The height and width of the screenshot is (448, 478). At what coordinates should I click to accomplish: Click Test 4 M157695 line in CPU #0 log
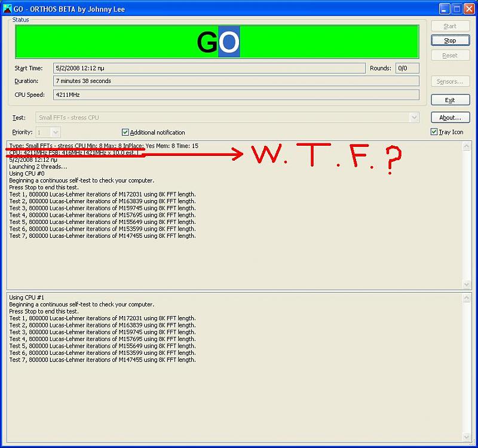pyautogui.click(x=102, y=215)
